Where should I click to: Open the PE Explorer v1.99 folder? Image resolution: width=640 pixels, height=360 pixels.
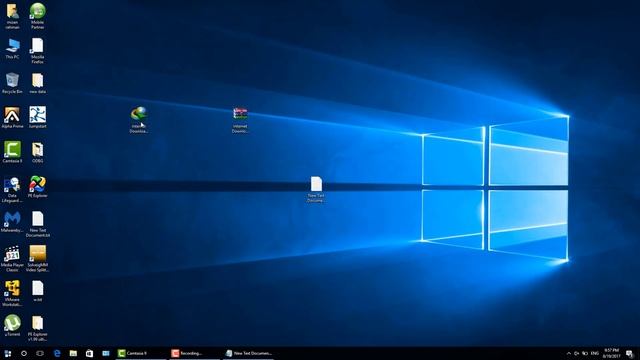point(38,328)
